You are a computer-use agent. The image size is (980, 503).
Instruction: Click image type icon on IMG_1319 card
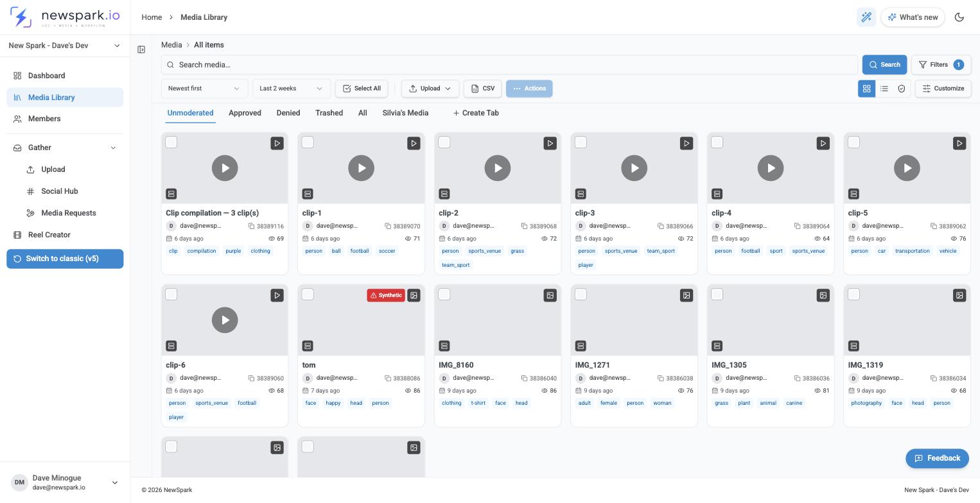point(959,295)
